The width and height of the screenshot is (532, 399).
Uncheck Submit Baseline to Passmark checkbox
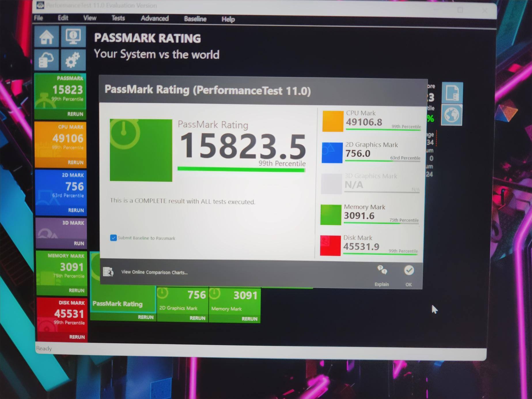(113, 238)
